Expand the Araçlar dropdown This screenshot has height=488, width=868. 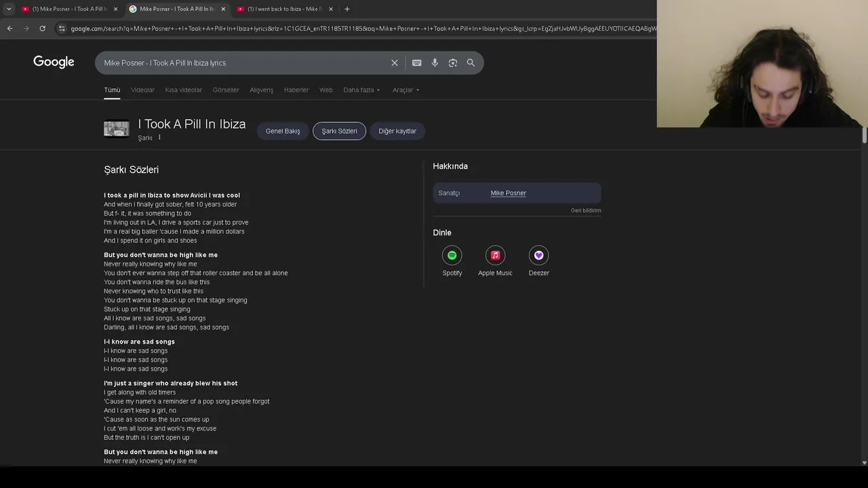tap(406, 89)
